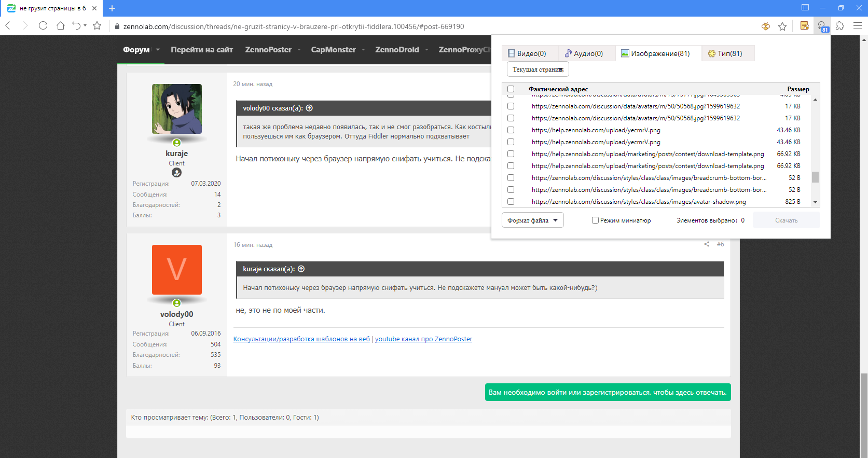868x458 pixels.
Task: Click the avatar-shadow.png URL row text
Action: point(639,202)
